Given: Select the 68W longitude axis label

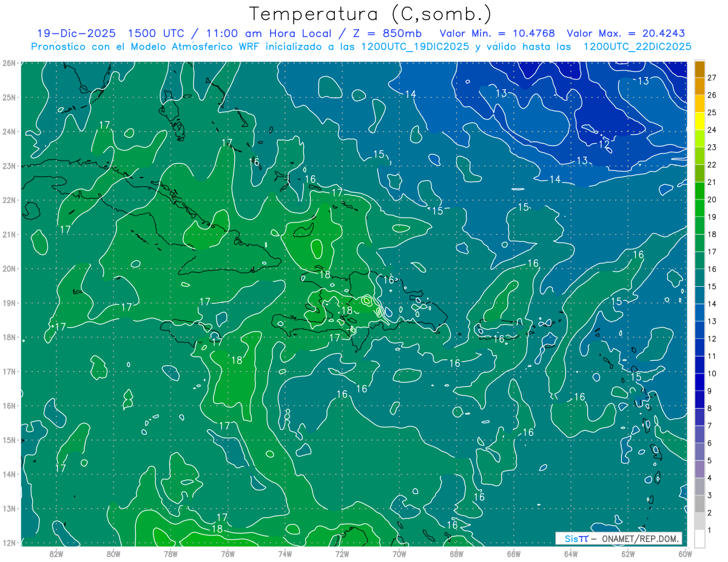Looking at the screenshot, I should tap(456, 554).
